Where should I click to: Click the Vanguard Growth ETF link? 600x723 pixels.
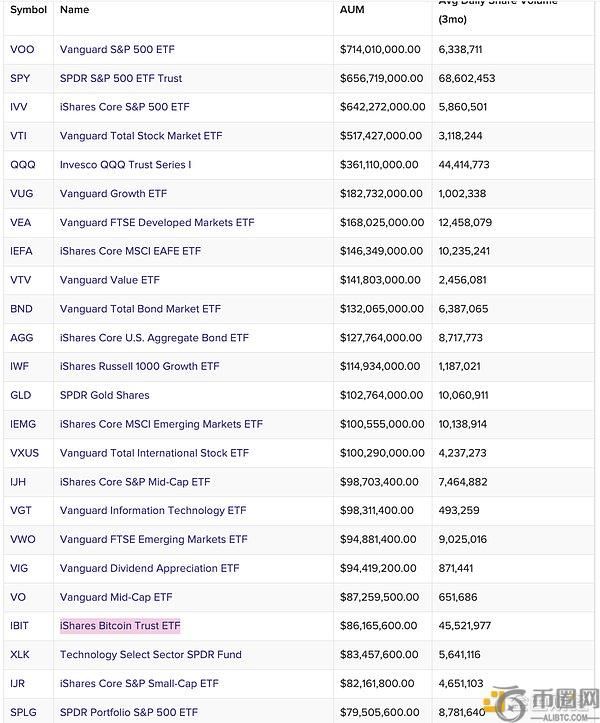click(x=113, y=193)
